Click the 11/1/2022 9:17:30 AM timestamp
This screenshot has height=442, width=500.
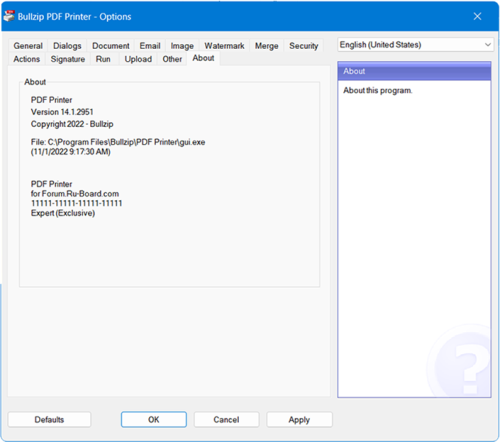coord(71,152)
